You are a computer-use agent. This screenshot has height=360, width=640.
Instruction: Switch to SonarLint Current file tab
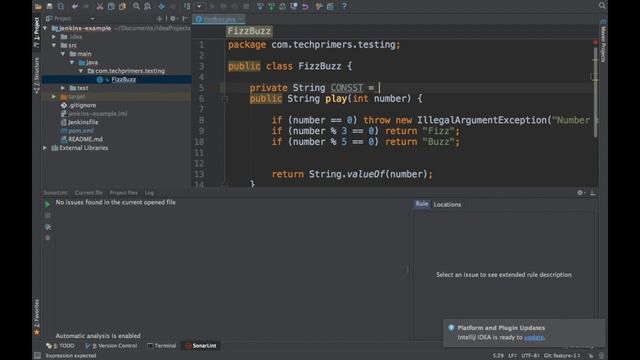tap(89, 193)
